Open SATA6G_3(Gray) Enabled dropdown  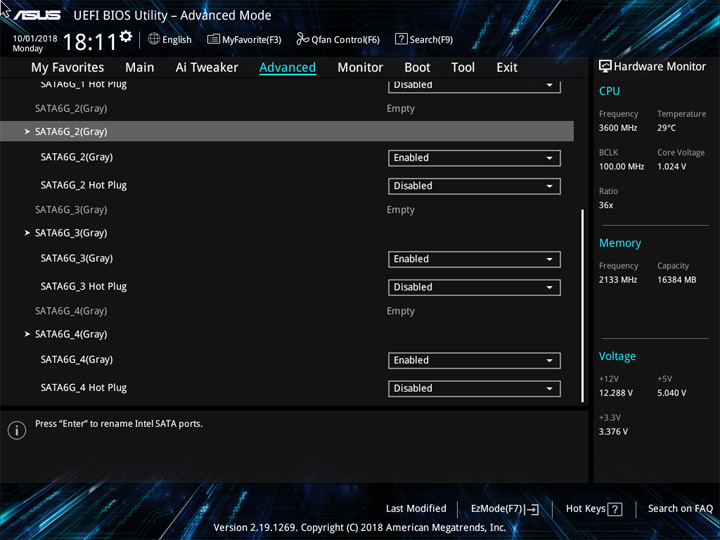(x=474, y=259)
